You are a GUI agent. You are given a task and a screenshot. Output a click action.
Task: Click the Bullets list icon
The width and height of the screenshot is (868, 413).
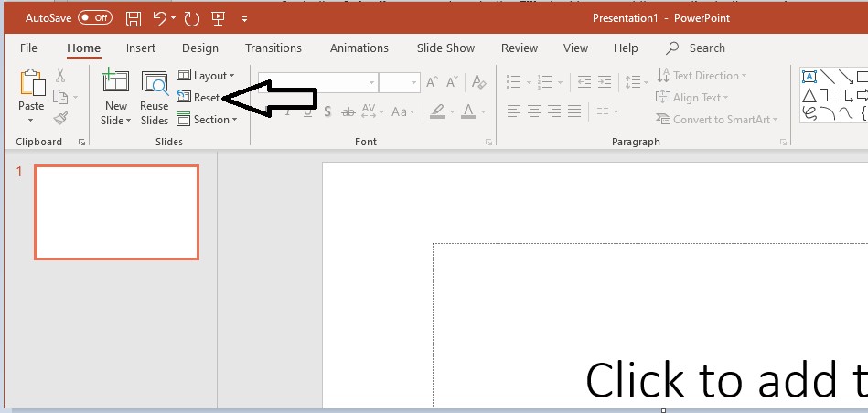(x=514, y=83)
